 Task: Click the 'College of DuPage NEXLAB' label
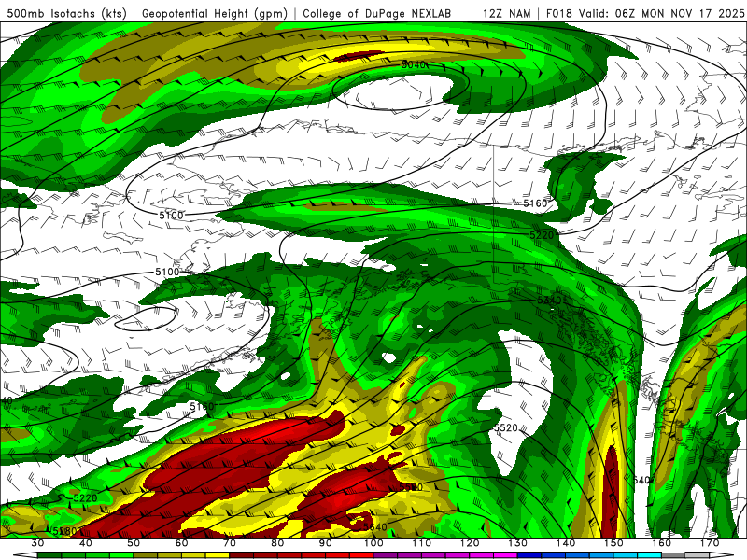tap(377, 13)
